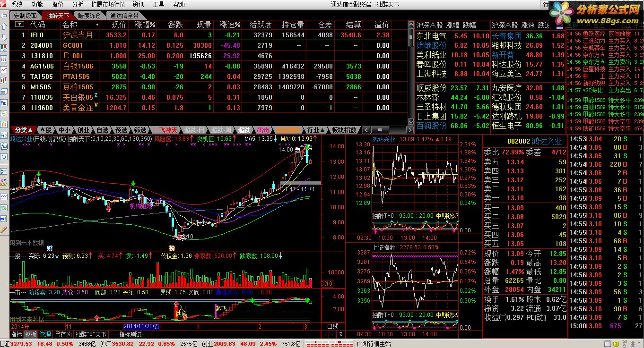
Task: Click the F12 icon in left sidebar
Action: pos(4,136)
